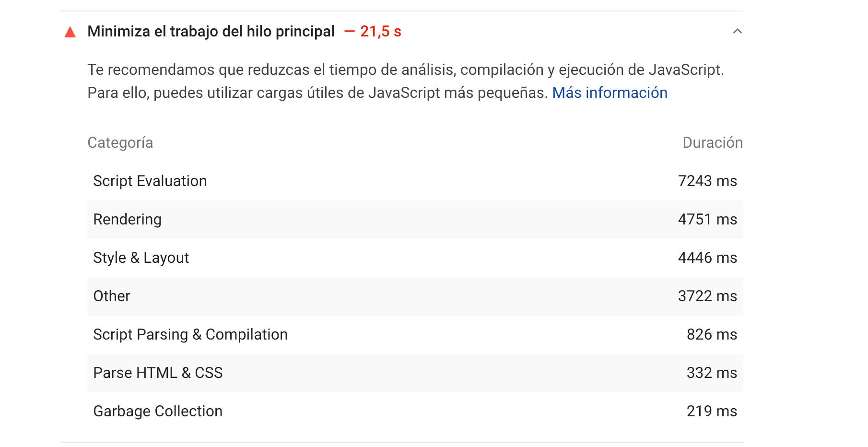
Task: Select the Categoría column header
Action: click(120, 142)
